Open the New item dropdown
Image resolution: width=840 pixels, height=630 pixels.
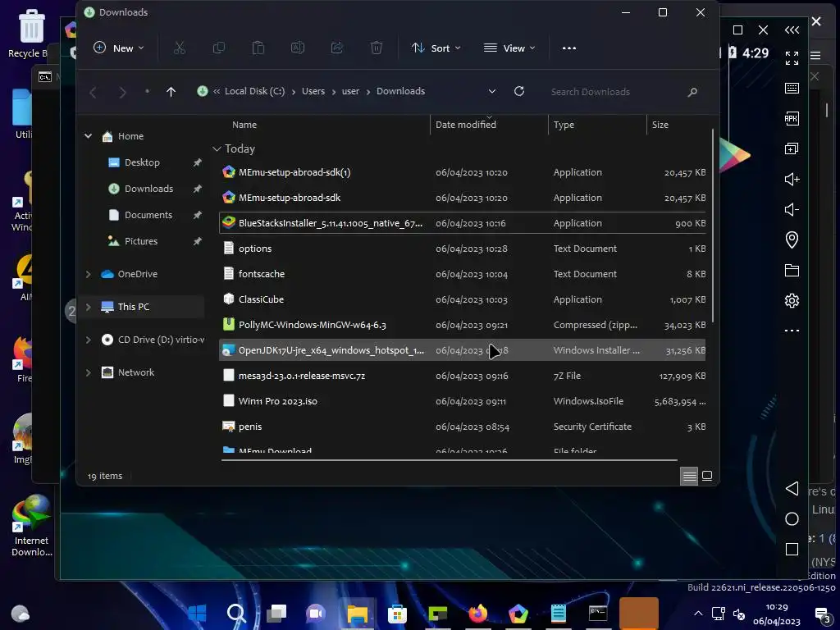[118, 48]
